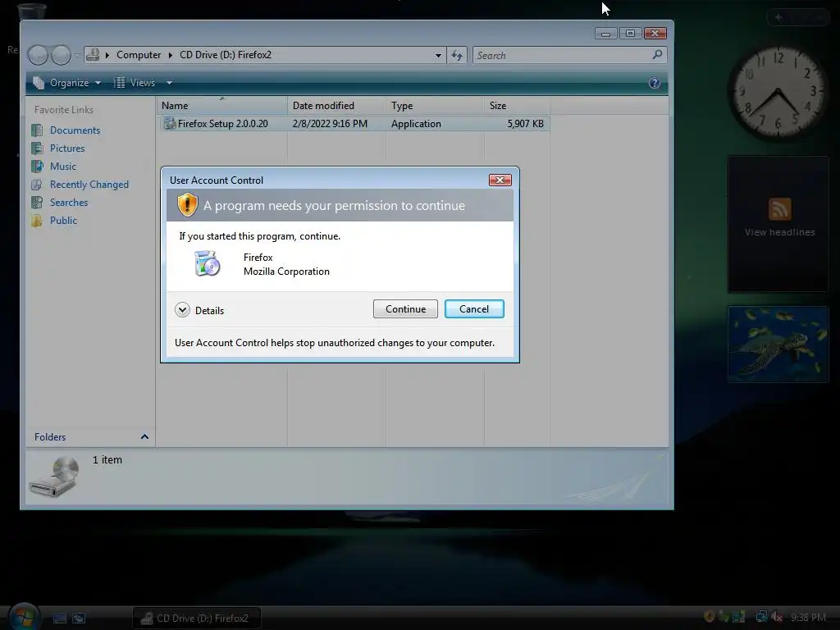The height and width of the screenshot is (630, 840).
Task: Click the Firefox installer icon in dialog
Action: pos(208,263)
